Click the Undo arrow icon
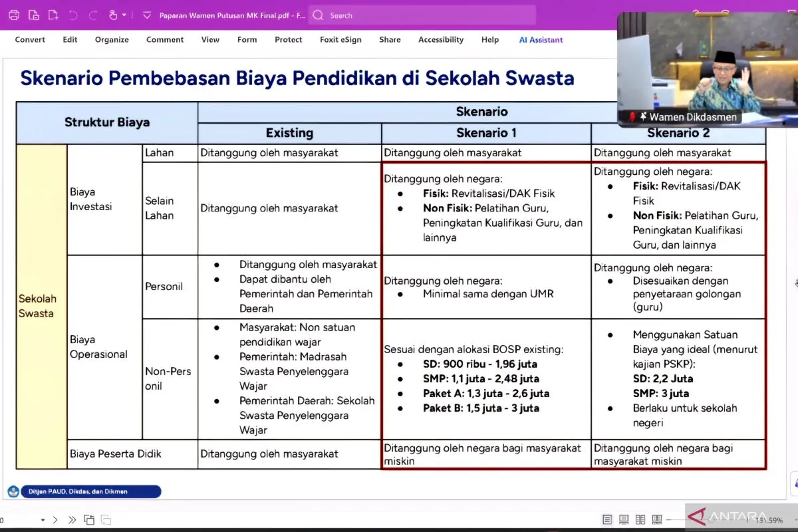This screenshot has height=532, width=798. [73, 15]
